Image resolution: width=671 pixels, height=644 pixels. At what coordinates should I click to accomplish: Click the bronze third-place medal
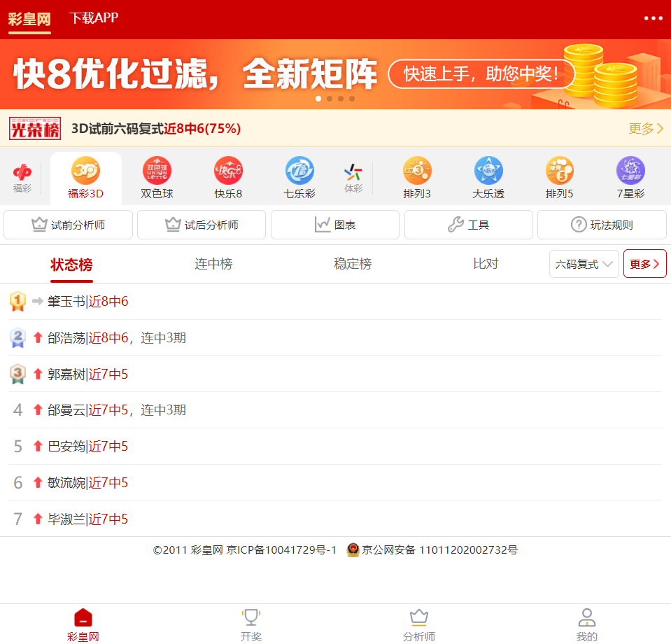coord(17,374)
